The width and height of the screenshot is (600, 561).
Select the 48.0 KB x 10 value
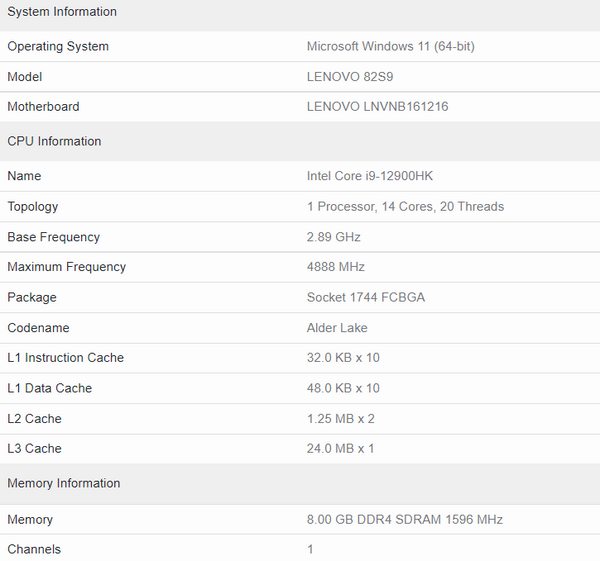click(x=343, y=388)
